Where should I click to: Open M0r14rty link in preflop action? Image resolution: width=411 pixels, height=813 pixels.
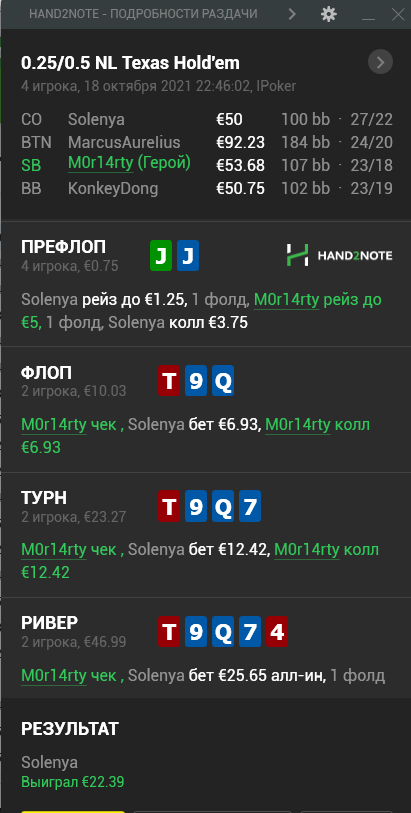click(x=286, y=300)
